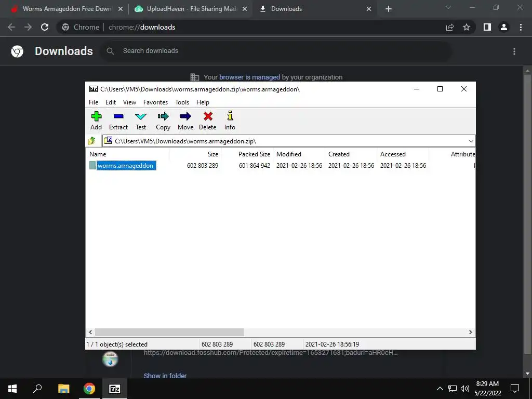The image size is (532, 399).
Task: Run the Test archive tool
Action: click(141, 117)
